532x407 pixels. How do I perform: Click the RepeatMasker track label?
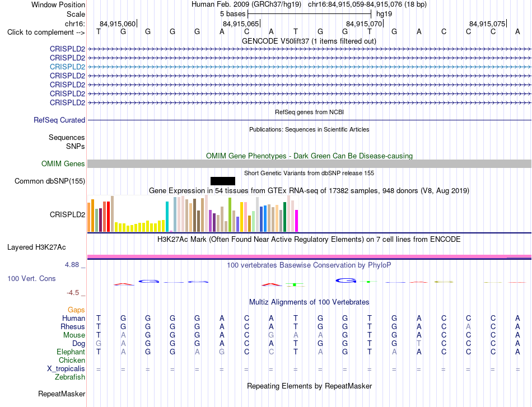click(62, 394)
